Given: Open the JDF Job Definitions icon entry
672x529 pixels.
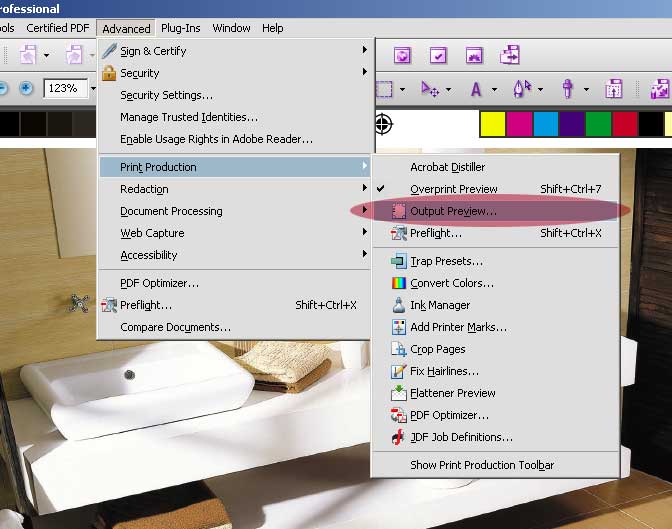Looking at the screenshot, I should coord(399,437).
